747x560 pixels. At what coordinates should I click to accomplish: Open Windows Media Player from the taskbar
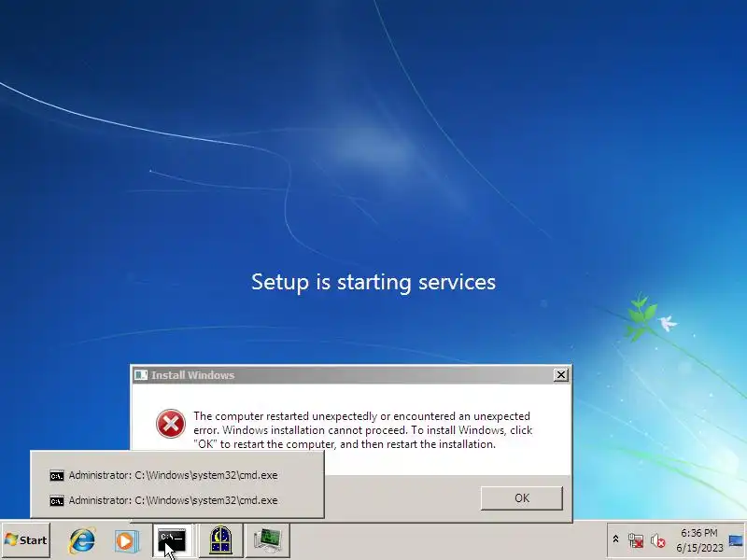(126, 541)
